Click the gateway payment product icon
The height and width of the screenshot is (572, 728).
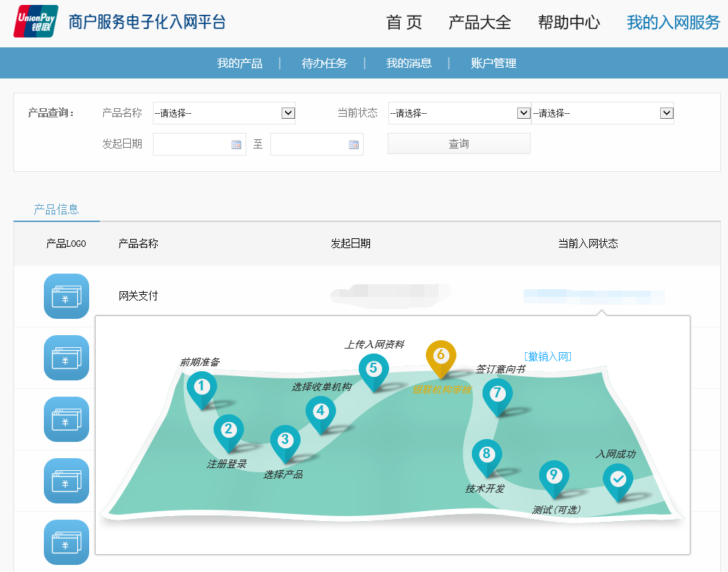click(67, 296)
